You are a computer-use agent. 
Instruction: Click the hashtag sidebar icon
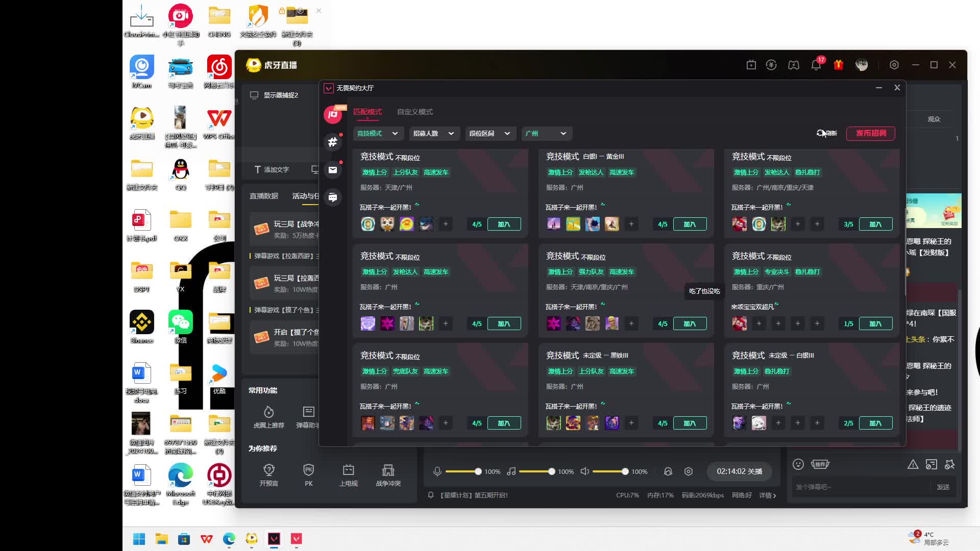[333, 142]
